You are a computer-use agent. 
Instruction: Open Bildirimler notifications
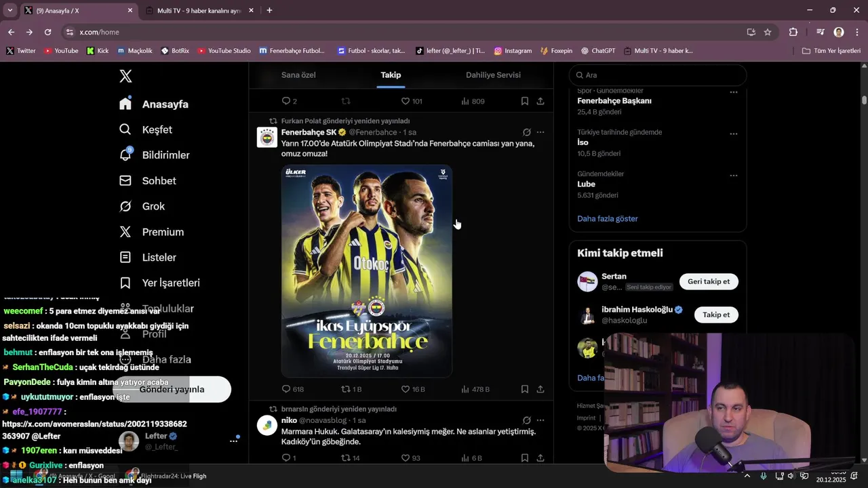coord(154,155)
